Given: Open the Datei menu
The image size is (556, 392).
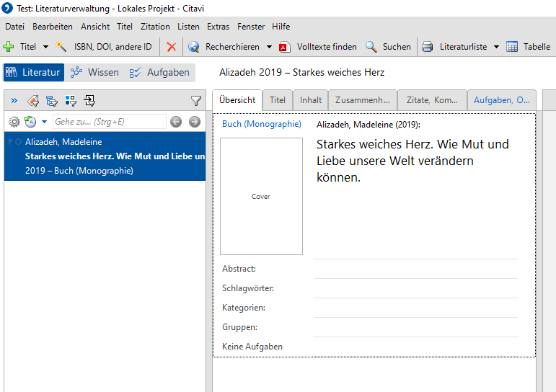Looking at the screenshot, I should (15, 27).
